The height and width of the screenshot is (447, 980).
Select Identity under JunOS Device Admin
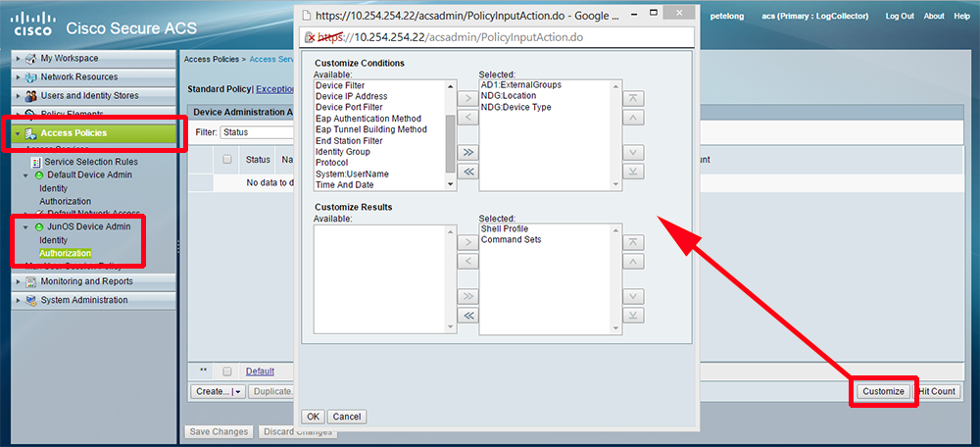click(x=53, y=240)
